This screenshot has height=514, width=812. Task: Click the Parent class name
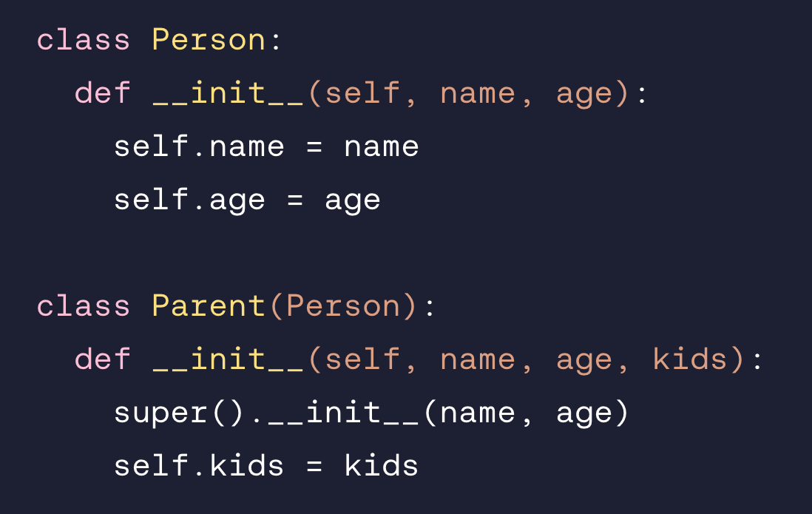coord(209,306)
